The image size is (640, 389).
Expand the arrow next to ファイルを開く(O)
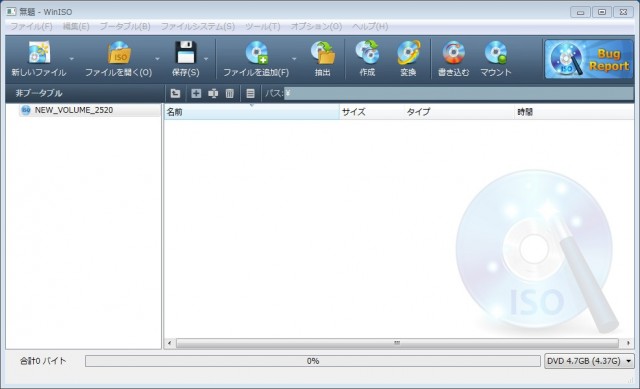click(158, 59)
